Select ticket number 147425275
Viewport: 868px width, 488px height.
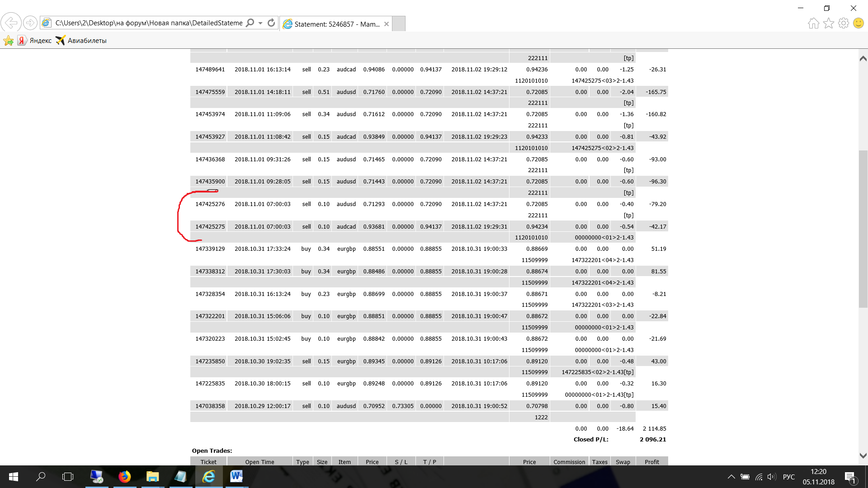(x=210, y=227)
